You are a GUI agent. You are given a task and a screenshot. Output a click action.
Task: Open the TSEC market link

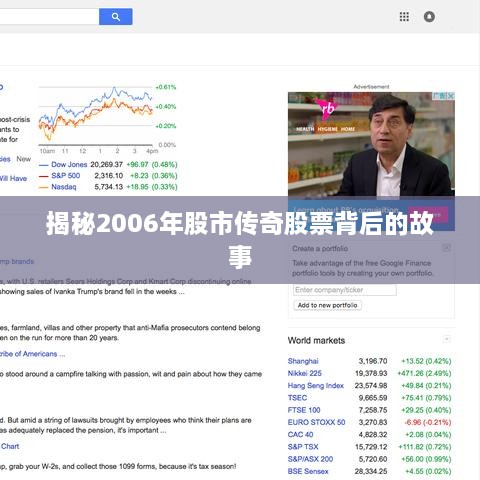(297, 398)
